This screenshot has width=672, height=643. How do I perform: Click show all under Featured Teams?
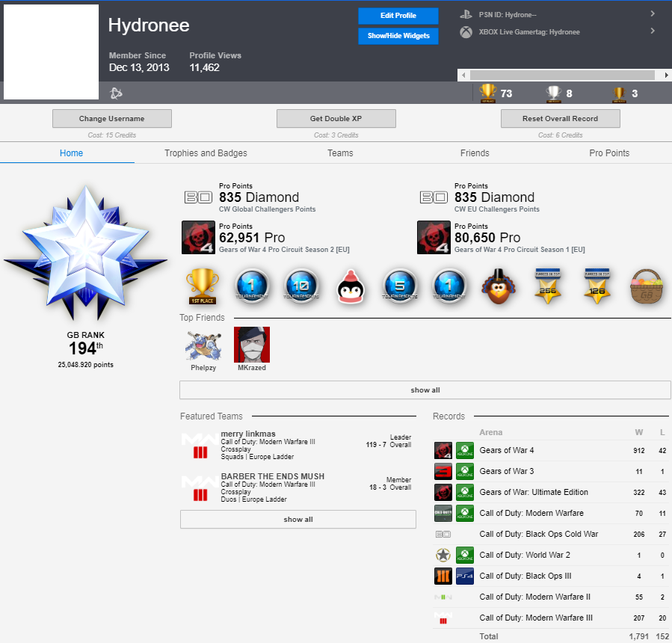pos(298,520)
